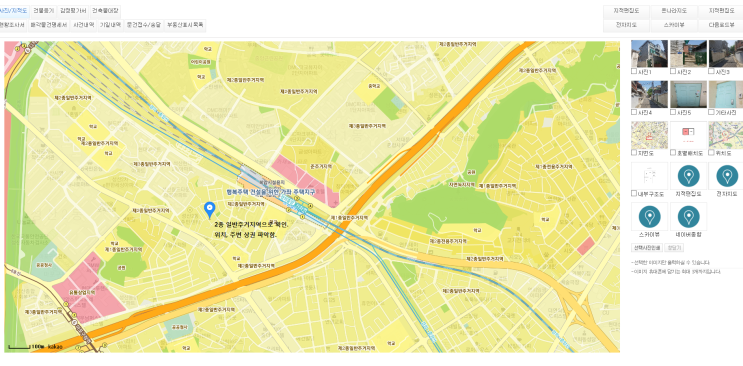This screenshot has height=366, width=743.
Task: Switch to the 사진/지적도 tab
Action: 14,11
